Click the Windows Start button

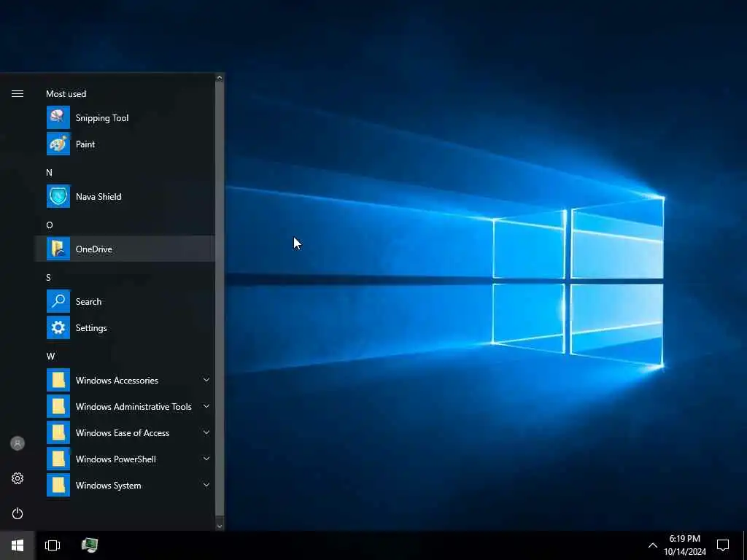(18, 545)
